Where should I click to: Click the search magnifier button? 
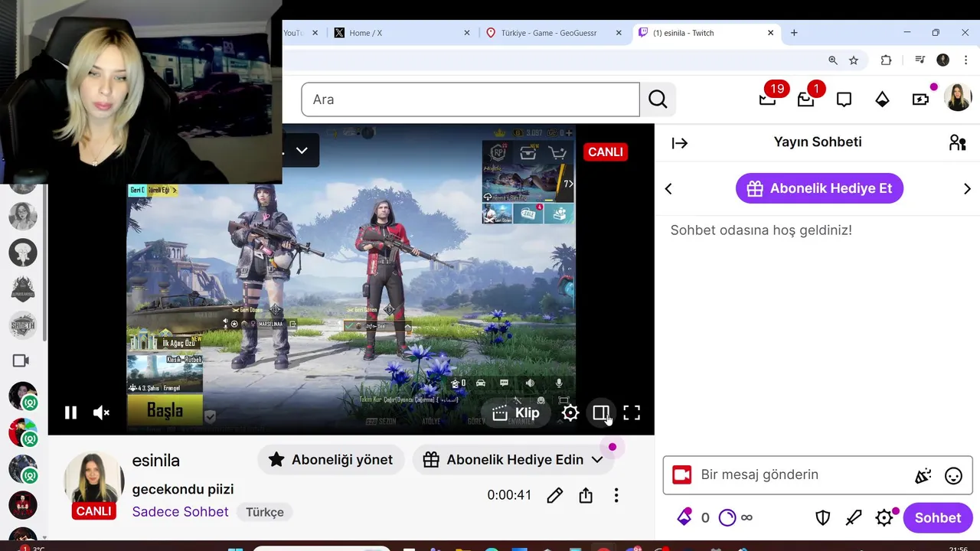[658, 99]
